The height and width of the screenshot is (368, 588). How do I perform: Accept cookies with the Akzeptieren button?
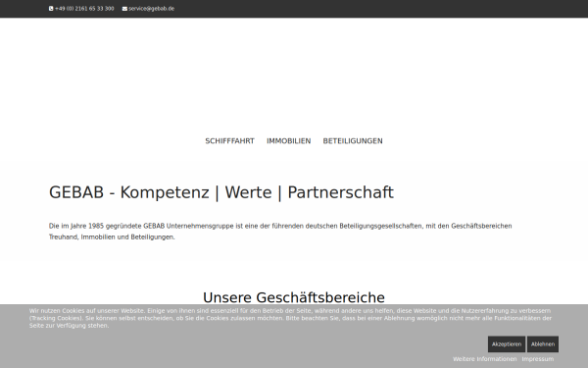coord(507,344)
